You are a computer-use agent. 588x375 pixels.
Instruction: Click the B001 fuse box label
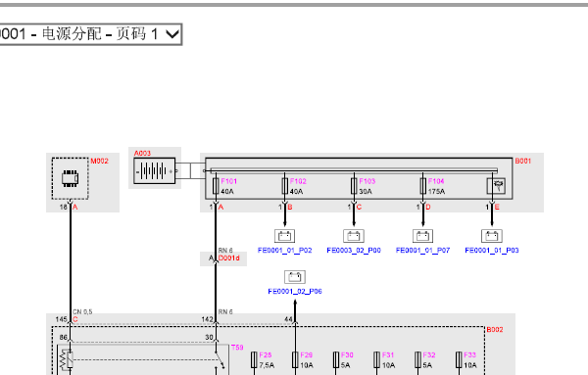522,162
